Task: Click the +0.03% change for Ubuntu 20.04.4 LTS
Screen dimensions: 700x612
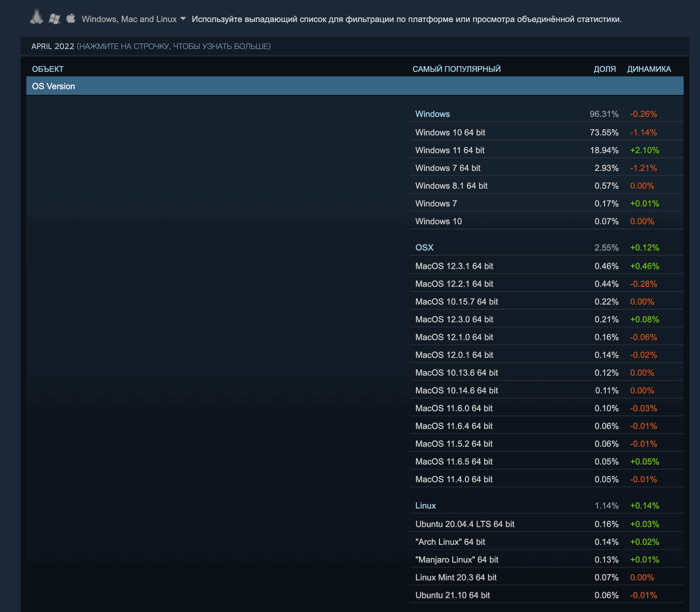Action: click(x=644, y=524)
